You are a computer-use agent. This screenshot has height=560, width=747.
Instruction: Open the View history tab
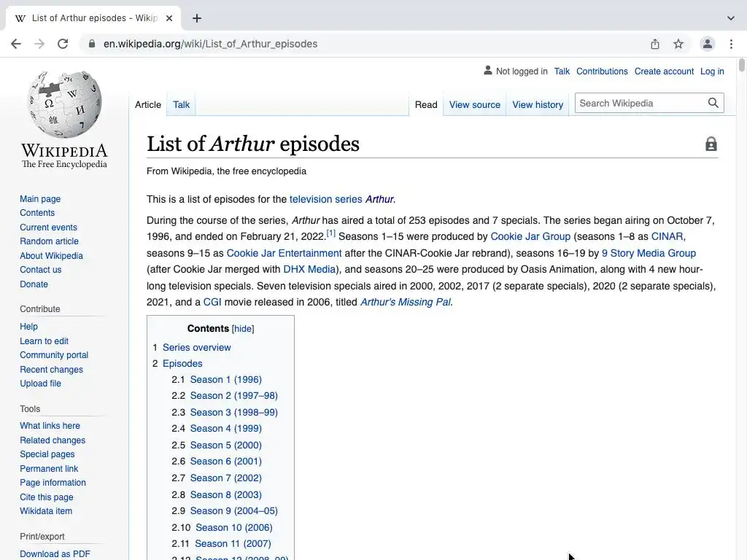538,104
